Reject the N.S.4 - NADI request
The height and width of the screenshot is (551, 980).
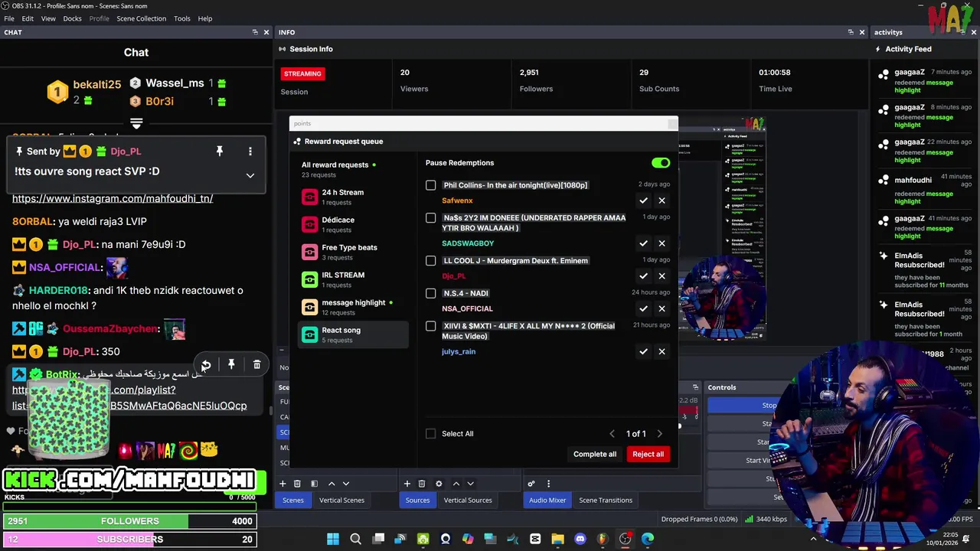pyautogui.click(x=661, y=308)
